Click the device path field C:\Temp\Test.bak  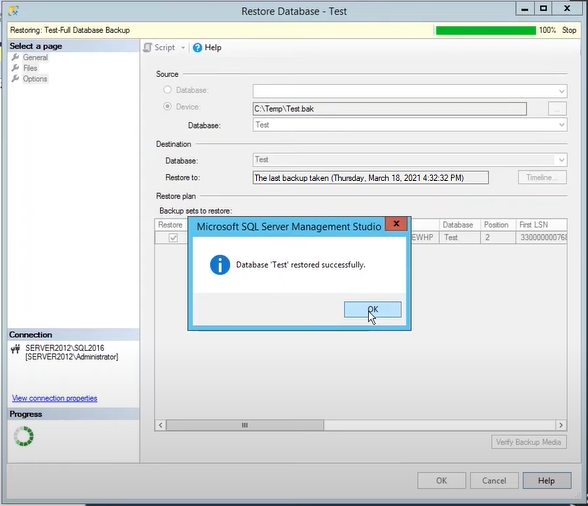click(x=390, y=109)
